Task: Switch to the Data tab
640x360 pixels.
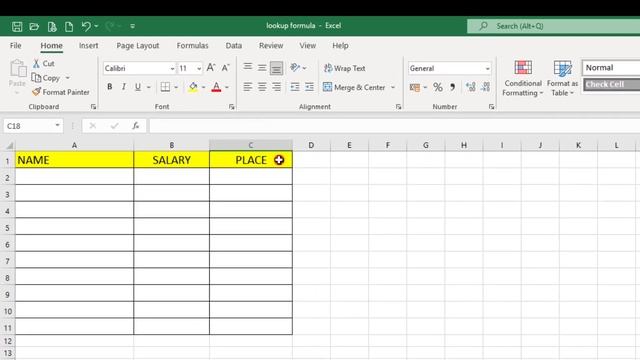Action: 233,46
